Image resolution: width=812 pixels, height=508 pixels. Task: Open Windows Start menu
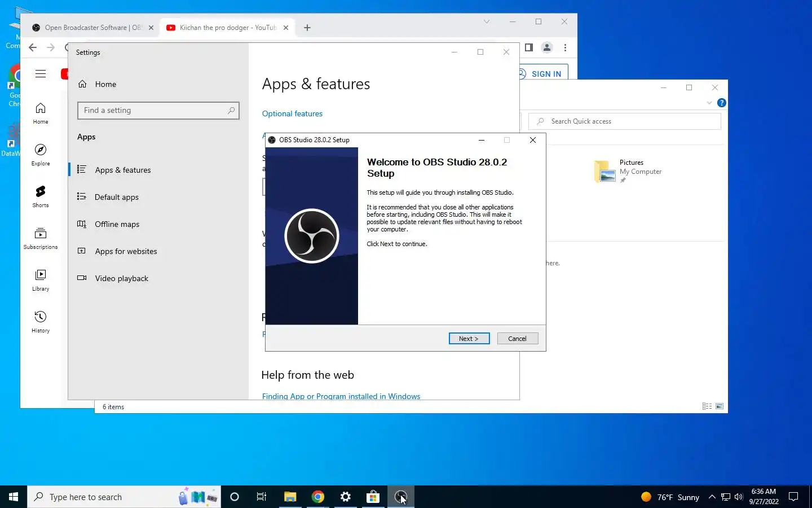point(14,497)
